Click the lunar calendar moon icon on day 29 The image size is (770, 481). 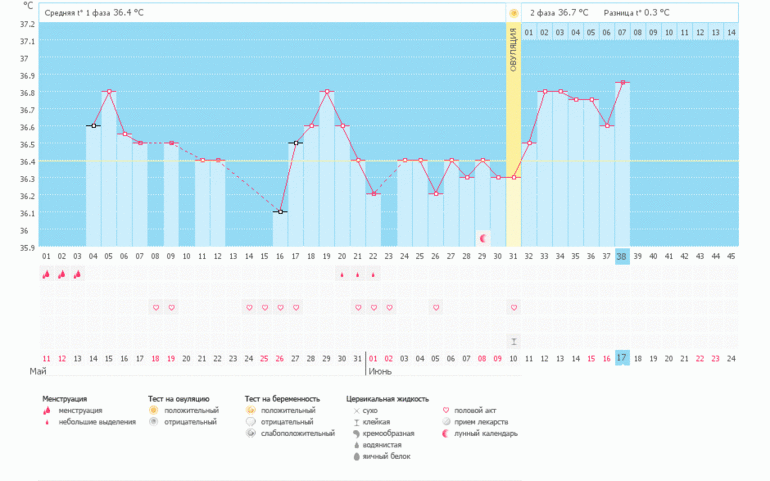tap(482, 238)
